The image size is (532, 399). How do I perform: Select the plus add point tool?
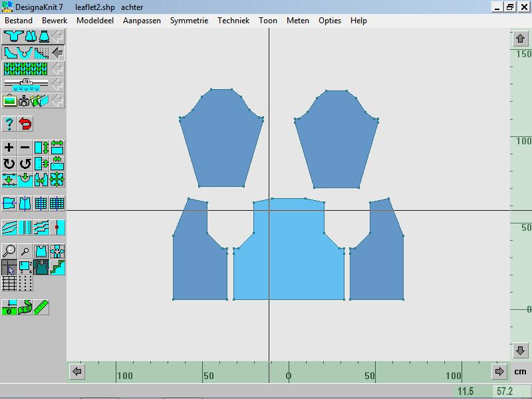(x=9, y=148)
